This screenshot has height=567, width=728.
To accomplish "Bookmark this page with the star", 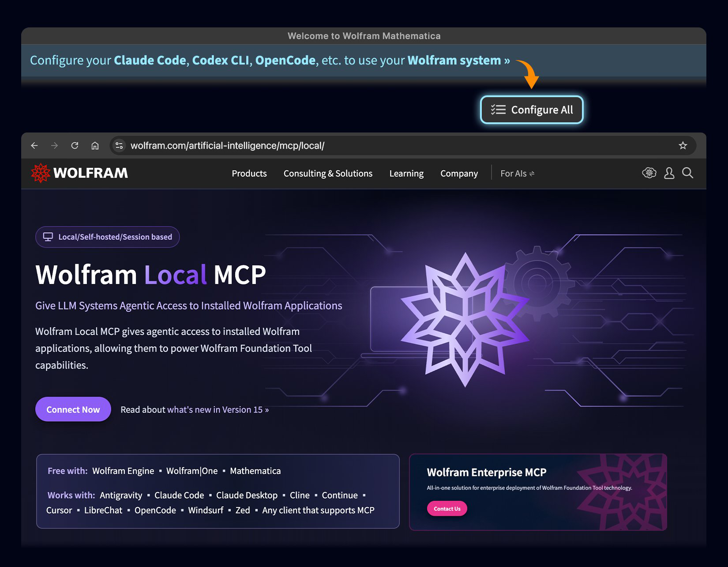I will click(x=683, y=145).
